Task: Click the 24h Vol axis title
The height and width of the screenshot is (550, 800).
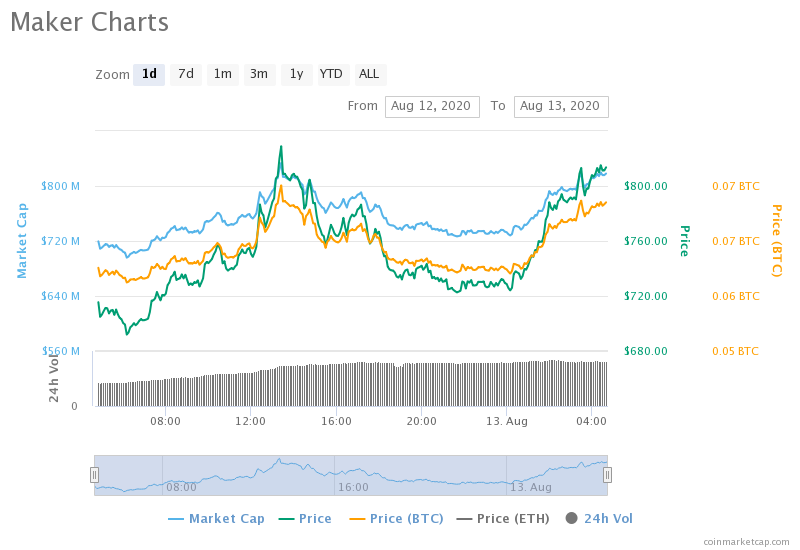Action: (x=54, y=377)
